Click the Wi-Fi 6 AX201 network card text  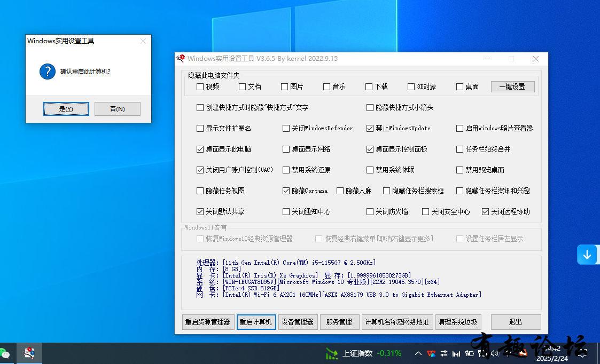tap(272, 295)
